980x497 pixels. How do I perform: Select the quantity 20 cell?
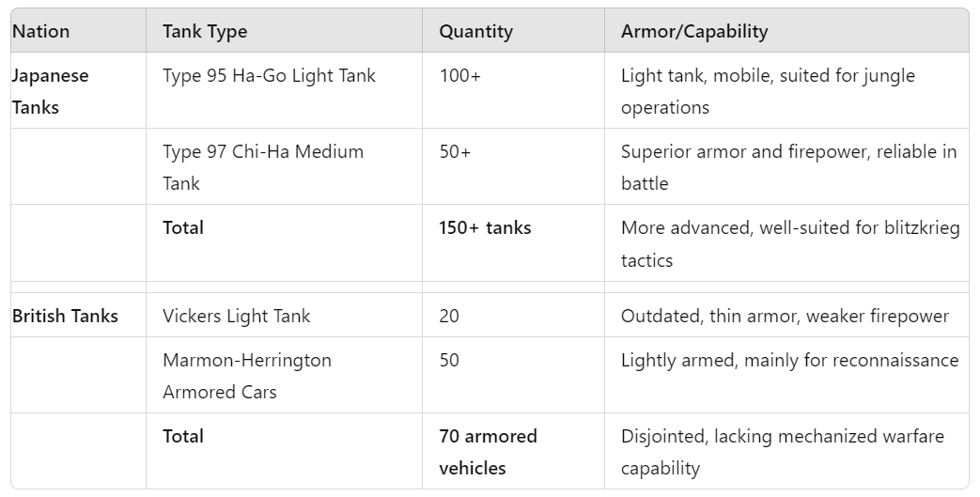coord(513,315)
